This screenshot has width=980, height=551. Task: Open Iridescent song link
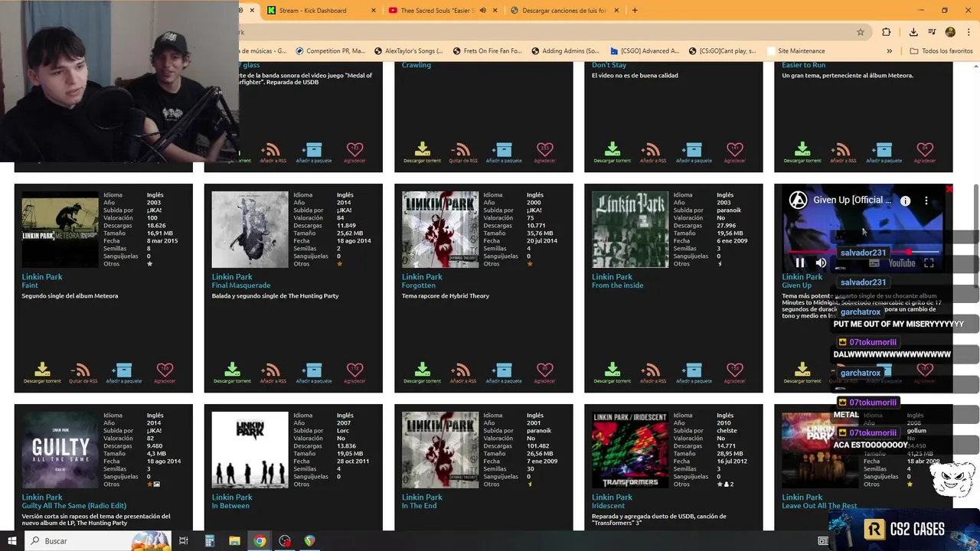click(609, 506)
